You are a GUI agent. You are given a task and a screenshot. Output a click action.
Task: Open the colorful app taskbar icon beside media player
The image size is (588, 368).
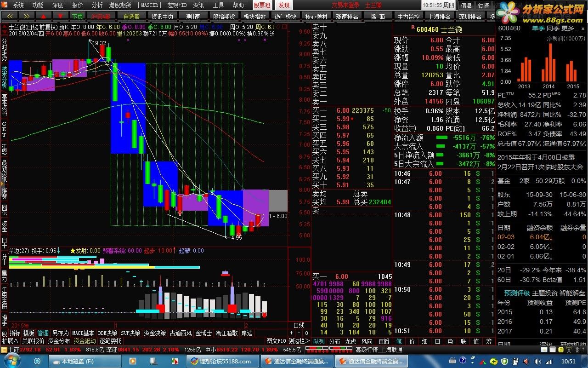175,361
